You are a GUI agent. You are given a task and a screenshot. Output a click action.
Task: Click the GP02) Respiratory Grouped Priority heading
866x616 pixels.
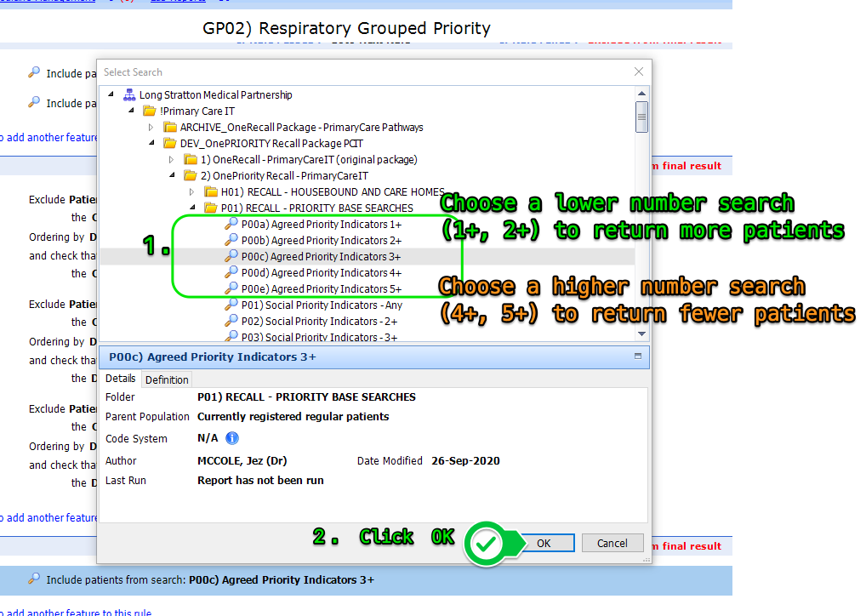[x=346, y=27]
